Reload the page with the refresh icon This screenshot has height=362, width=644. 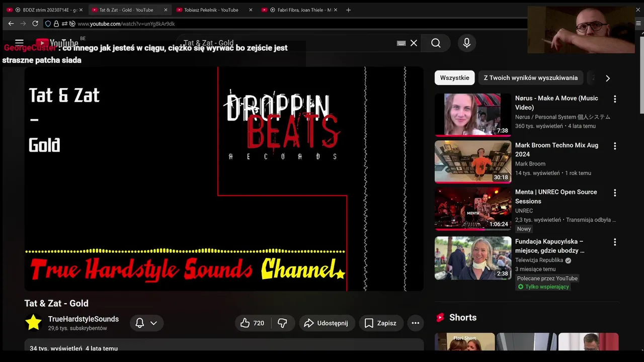coord(35,24)
